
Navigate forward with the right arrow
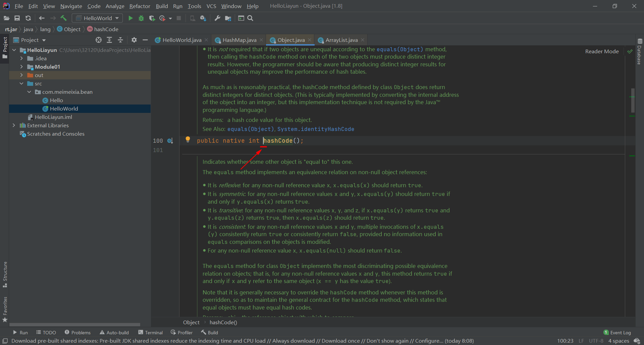(x=53, y=18)
